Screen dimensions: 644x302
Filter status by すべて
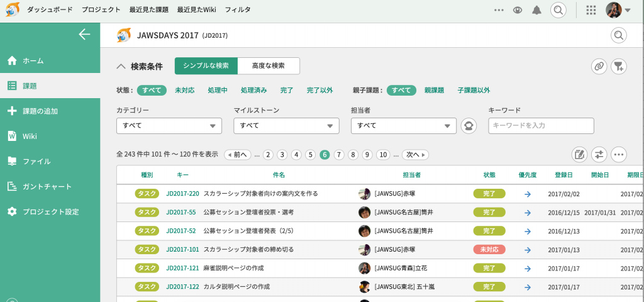[152, 91]
